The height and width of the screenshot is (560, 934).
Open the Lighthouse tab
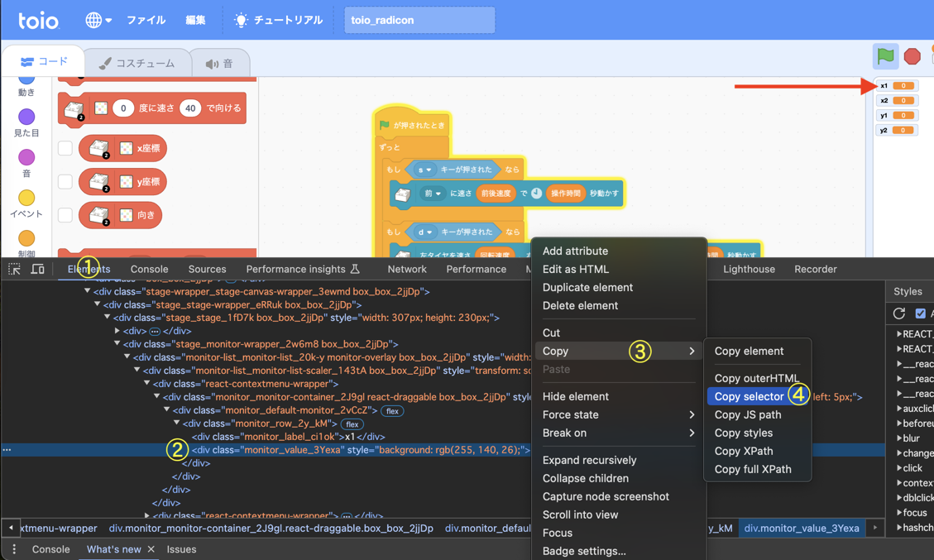tap(749, 270)
